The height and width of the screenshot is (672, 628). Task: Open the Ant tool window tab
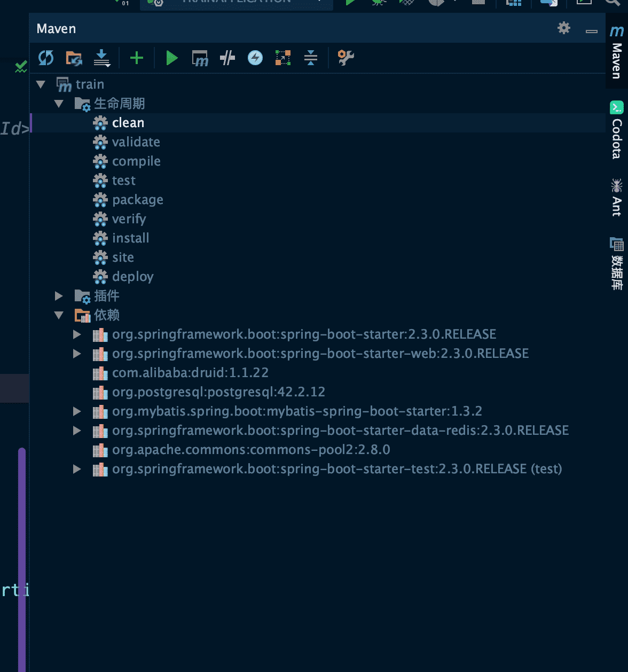point(617,198)
